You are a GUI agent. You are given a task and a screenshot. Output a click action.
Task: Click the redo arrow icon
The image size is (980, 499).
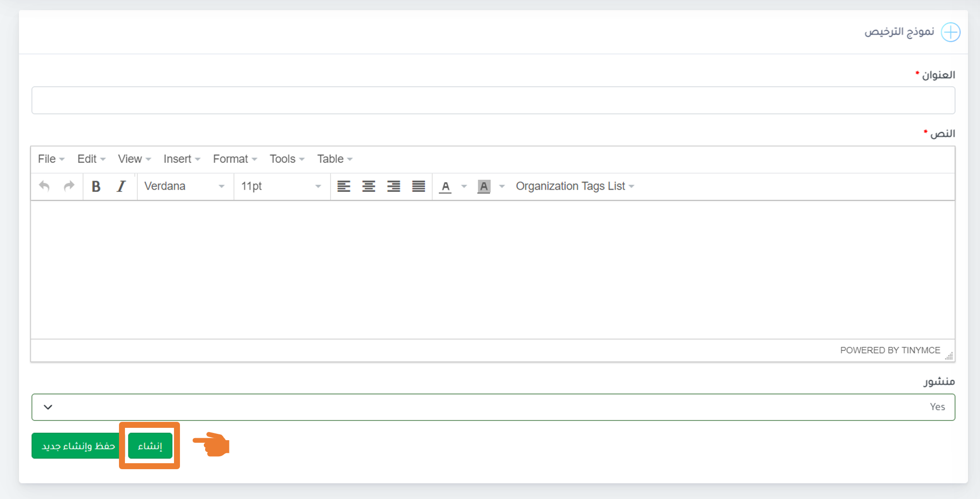(x=69, y=186)
